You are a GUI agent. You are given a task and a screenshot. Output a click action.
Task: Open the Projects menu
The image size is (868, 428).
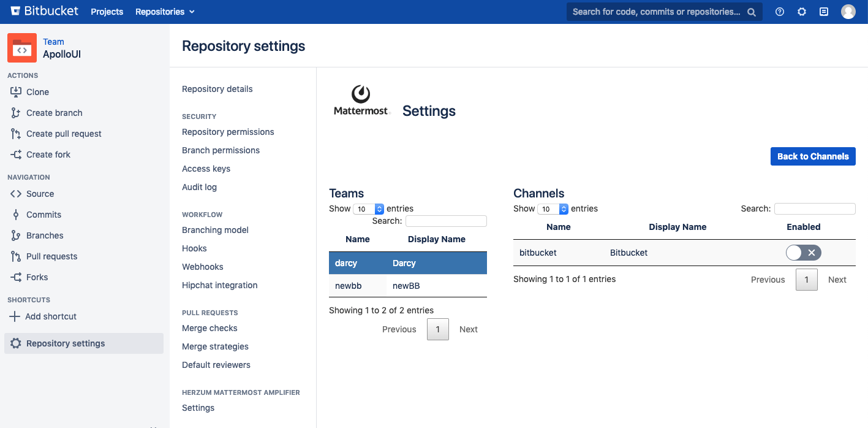pyautogui.click(x=107, y=12)
